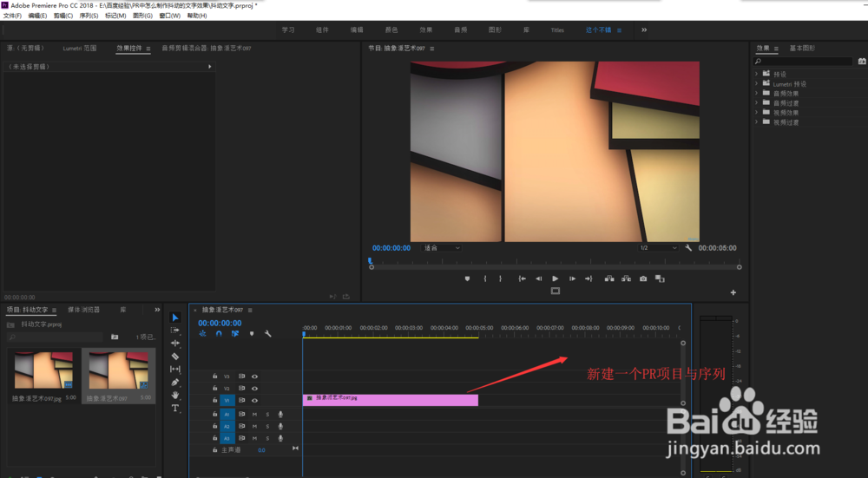
Task: Open the 1/2 playback resolution dropdown
Action: (658, 248)
